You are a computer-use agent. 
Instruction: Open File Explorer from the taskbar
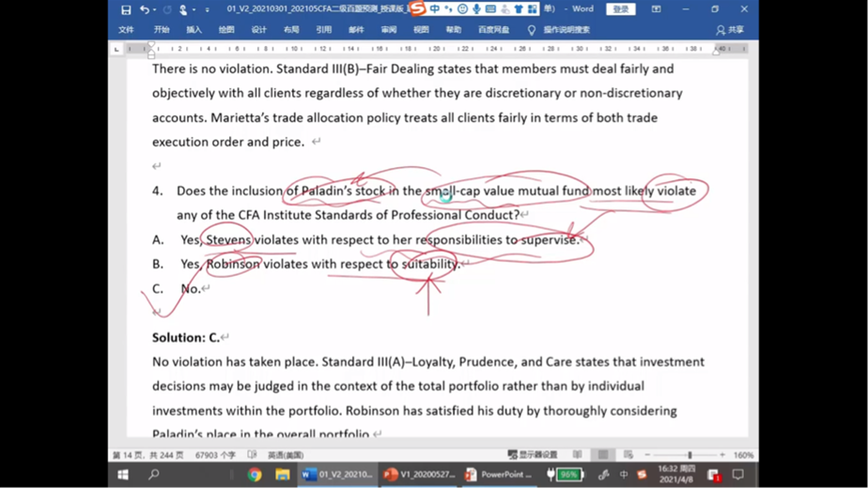click(x=282, y=475)
